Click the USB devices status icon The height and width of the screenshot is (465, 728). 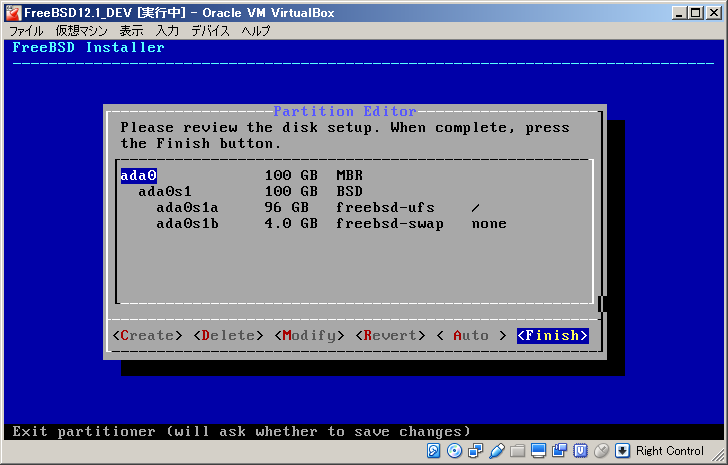497,451
